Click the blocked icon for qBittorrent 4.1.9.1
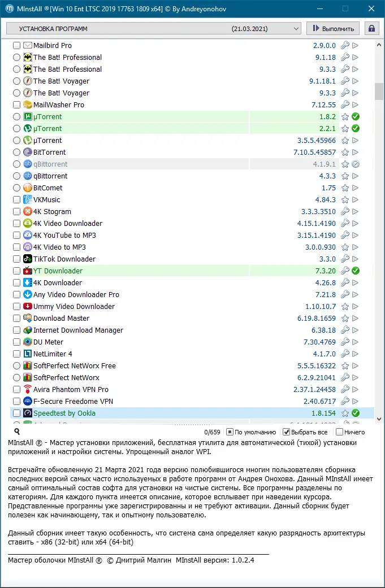 tap(356, 164)
